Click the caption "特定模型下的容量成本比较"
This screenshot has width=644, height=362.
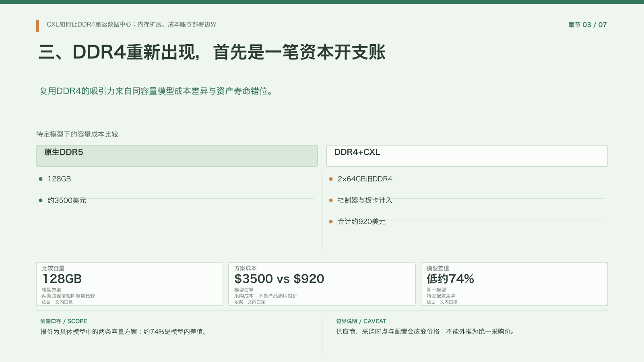click(77, 134)
